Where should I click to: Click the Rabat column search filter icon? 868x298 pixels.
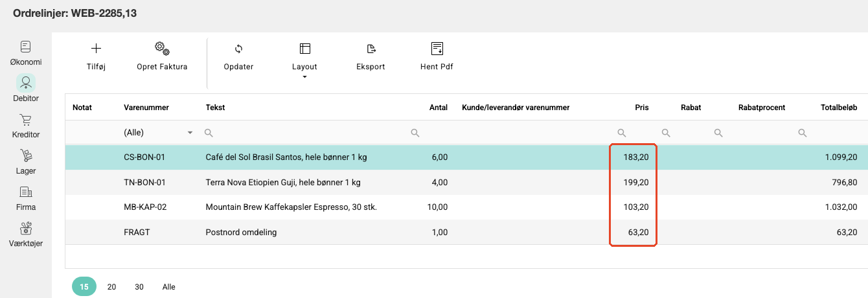coord(665,133)
